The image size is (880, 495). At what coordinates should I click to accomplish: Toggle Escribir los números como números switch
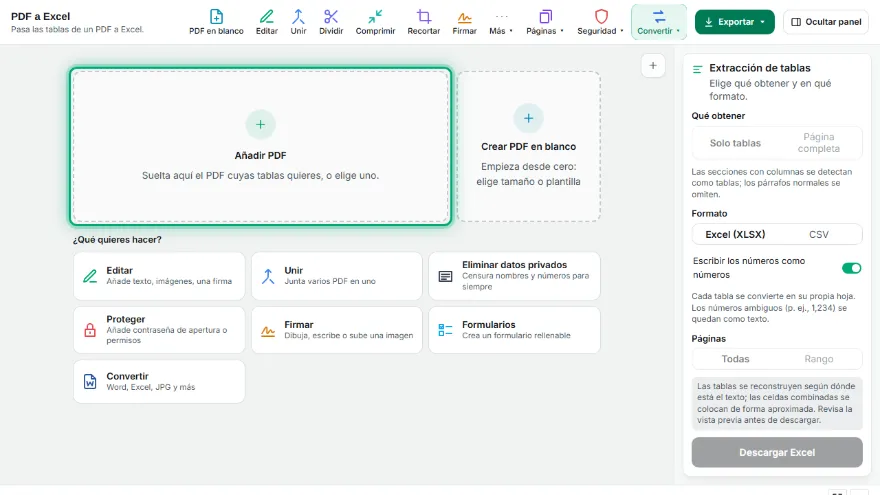click(x=851, y=268)
